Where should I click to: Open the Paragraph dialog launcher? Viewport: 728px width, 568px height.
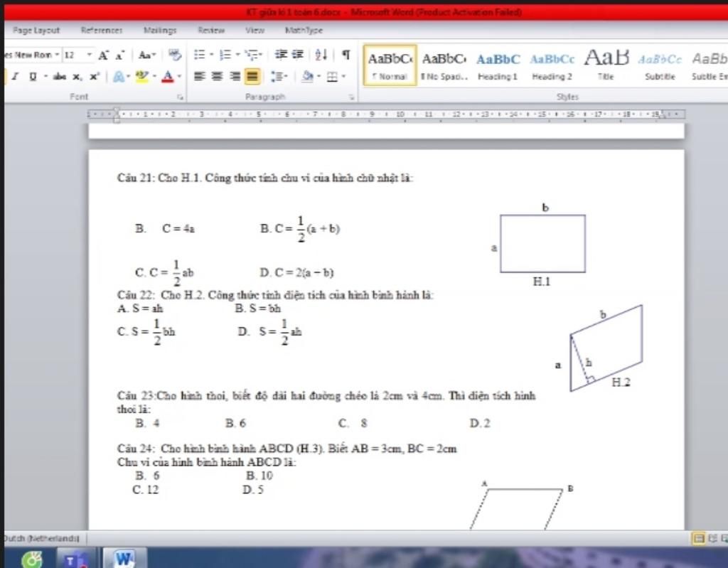tap(351, 97)
